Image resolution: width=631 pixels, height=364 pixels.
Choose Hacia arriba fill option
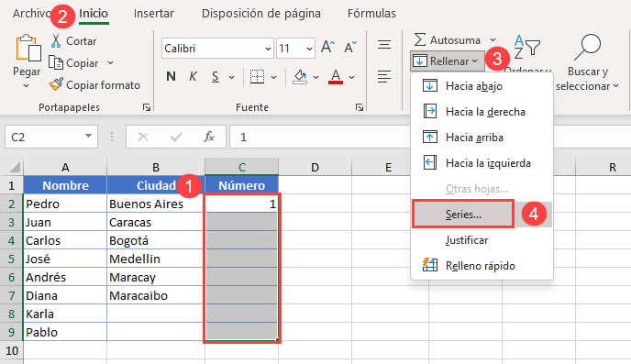click(x=482, y=138)
